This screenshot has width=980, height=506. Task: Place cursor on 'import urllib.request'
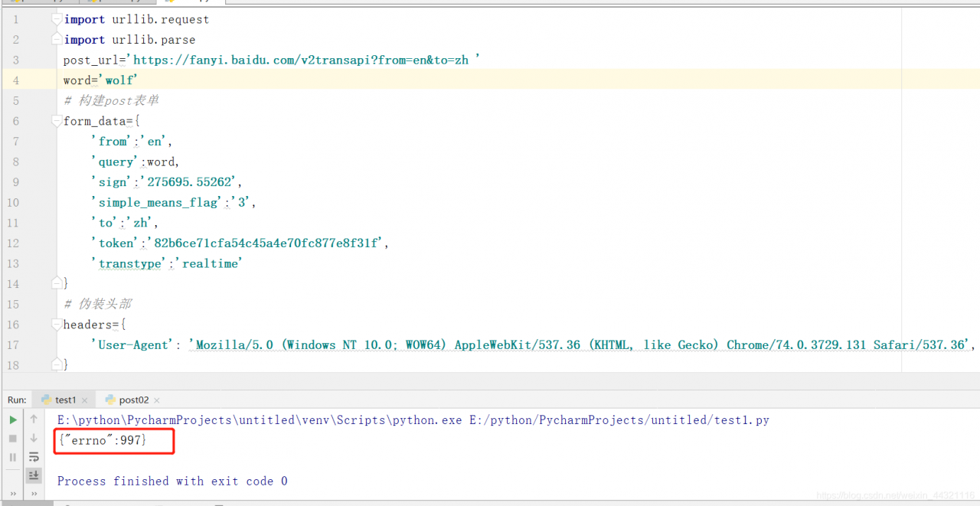136,19
